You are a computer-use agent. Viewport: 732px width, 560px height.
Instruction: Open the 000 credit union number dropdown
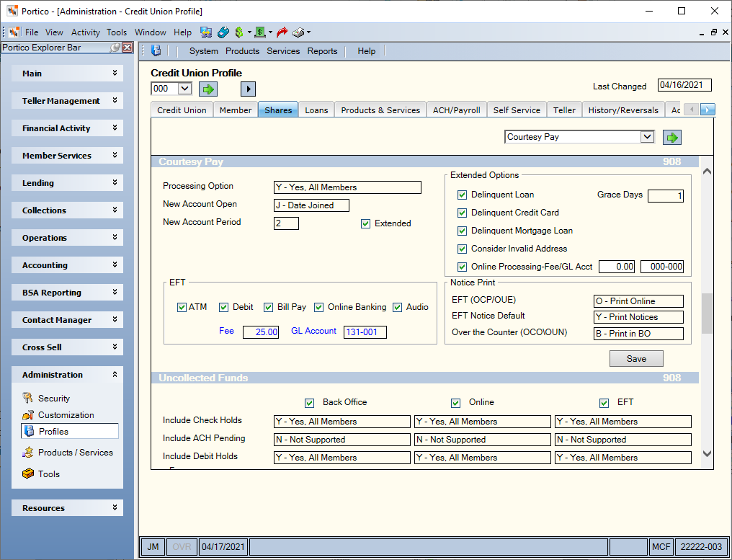[x=185, y=88]
